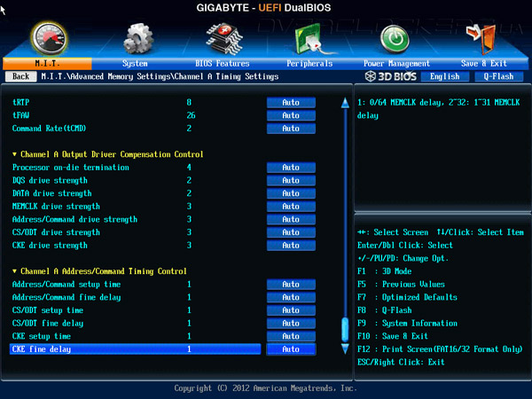
Task: Switch to the M.I.T. tab
Action: [47, 64]
